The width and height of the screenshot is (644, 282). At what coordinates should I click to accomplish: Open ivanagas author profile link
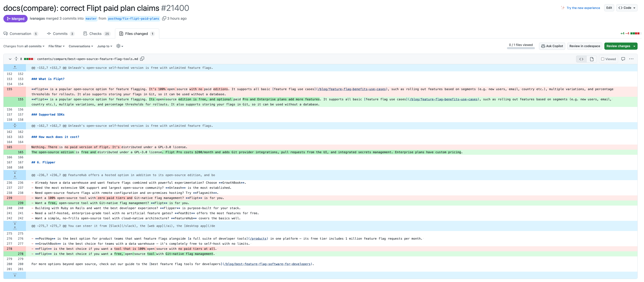(37, 18)
